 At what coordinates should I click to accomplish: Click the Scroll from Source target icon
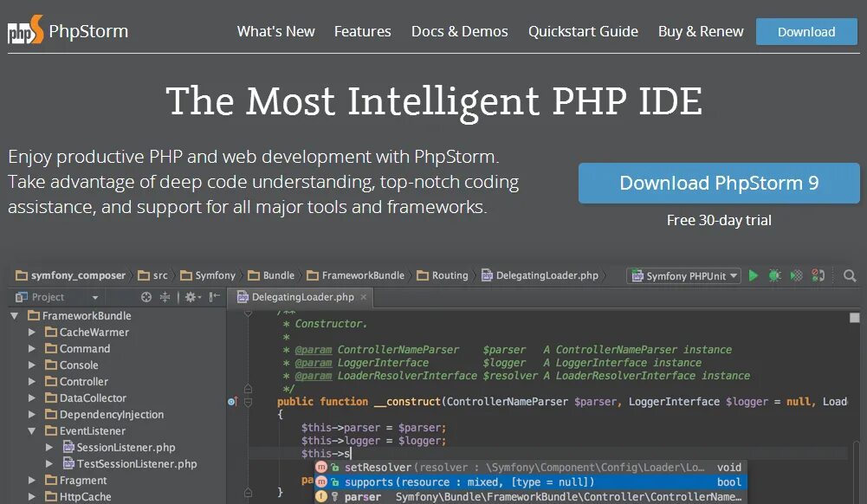[146, 297]
